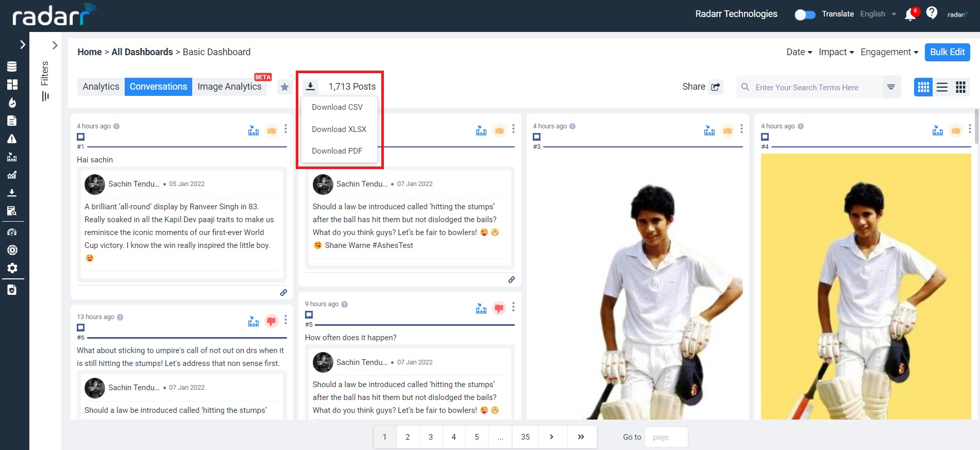Go to page 35 in pagination

point(526,437)
